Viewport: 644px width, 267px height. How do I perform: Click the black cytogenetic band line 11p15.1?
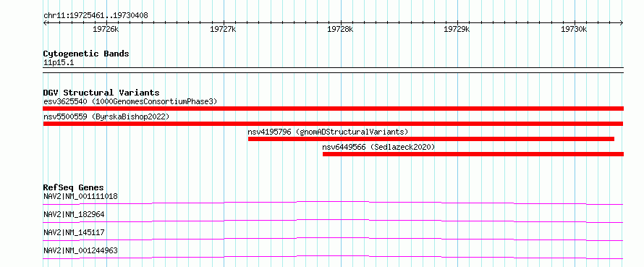[333, 70]
